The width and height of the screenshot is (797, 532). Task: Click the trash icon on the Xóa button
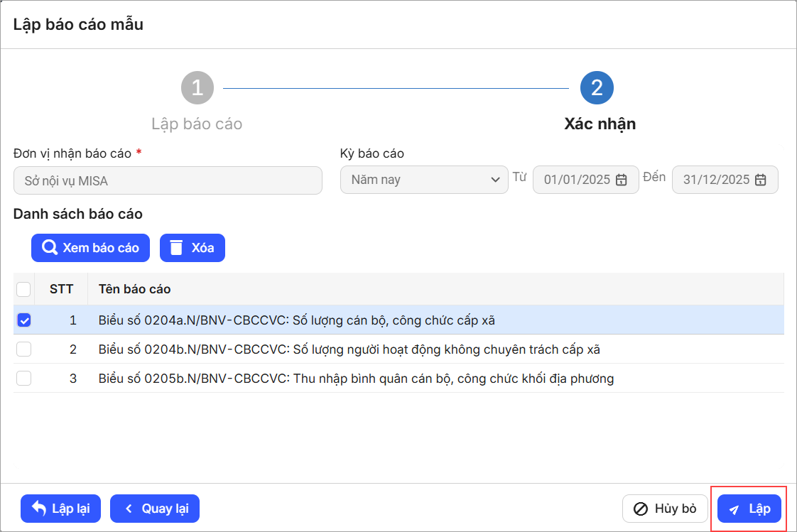click(x=177, y=248)
